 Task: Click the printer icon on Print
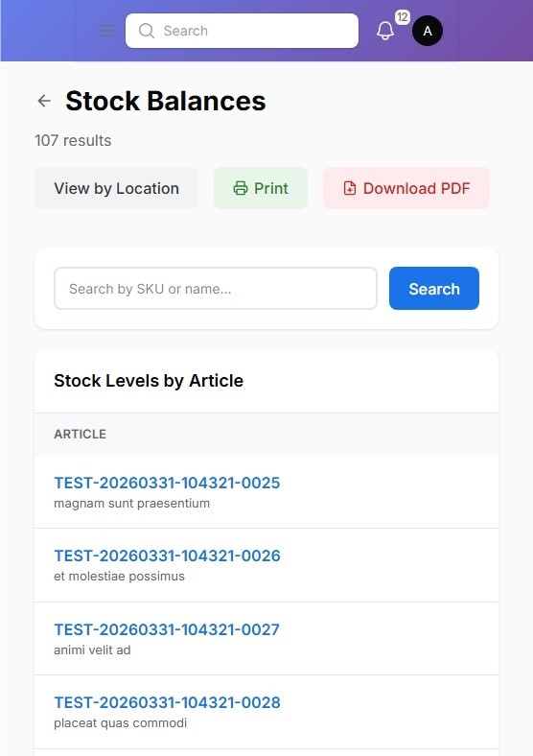tap(241, 188)
